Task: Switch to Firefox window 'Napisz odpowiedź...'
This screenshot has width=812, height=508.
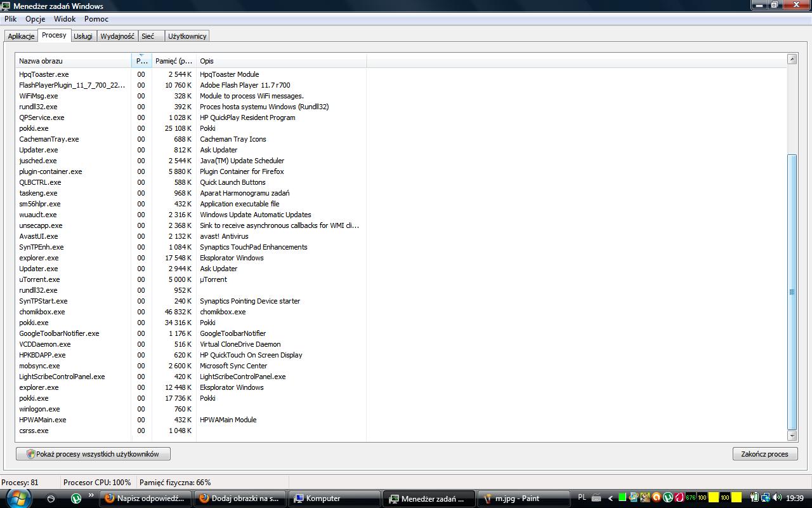Action: tap(145, 498)
